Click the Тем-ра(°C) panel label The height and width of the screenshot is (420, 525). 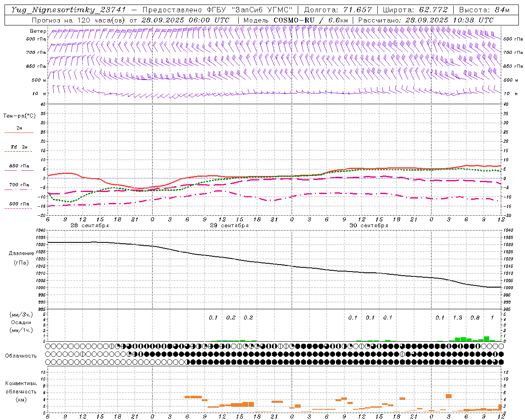(19, 116)
